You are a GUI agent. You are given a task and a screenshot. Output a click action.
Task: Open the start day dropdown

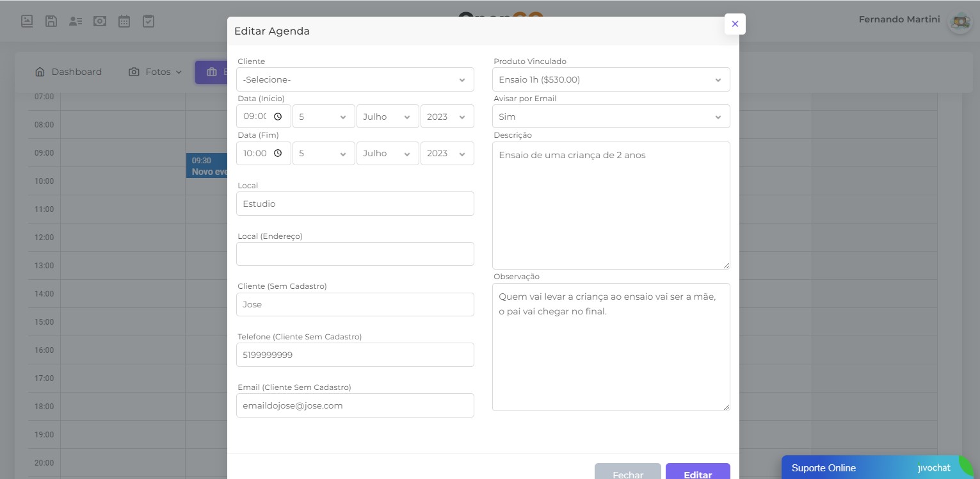[x=323, y=117]
